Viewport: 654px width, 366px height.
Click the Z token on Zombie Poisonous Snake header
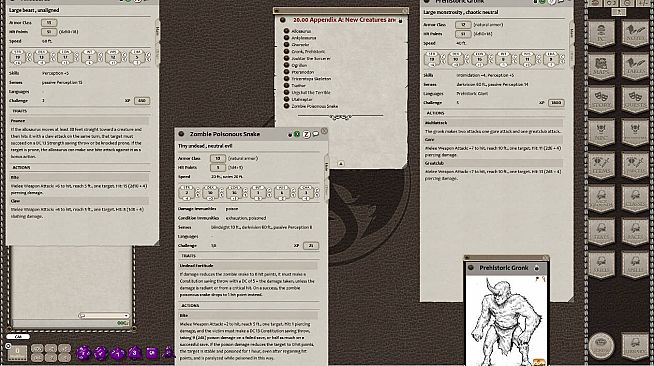click(306, 134)
